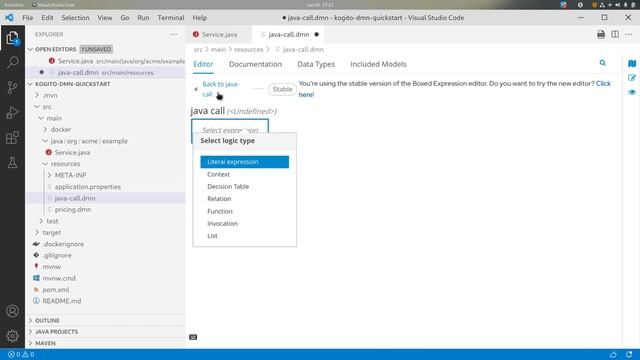640x360 pixels.
Task: Split the editor with the split icon
Action: 615,34
